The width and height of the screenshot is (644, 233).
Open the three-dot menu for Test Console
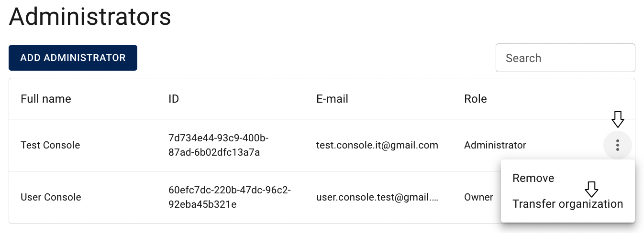point(618,145)
